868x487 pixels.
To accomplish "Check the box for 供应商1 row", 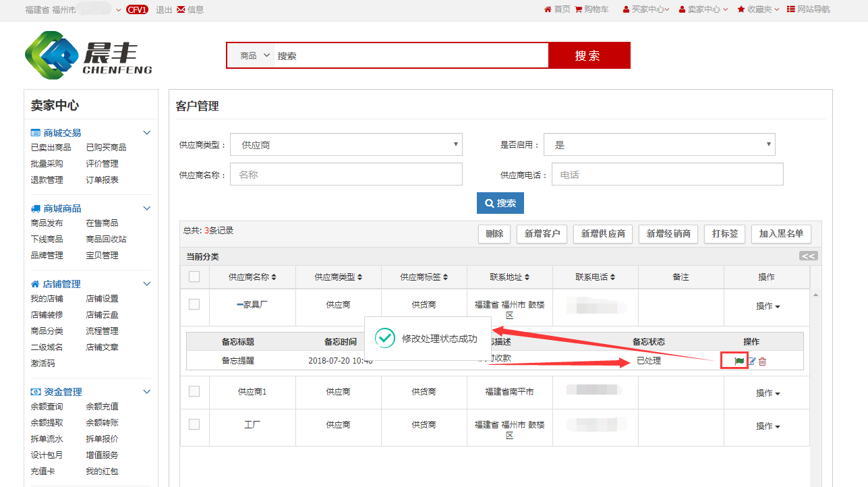I will click(x=194, y=391).
